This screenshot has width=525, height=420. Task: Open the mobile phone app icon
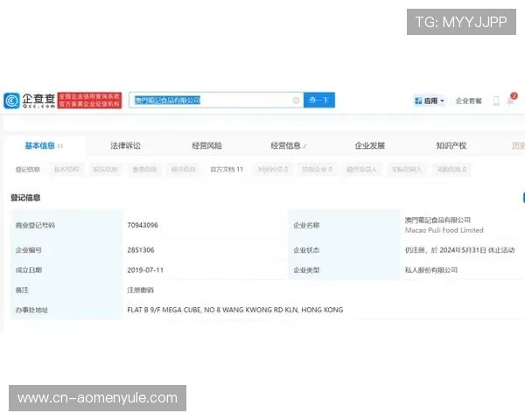point(496,101)
